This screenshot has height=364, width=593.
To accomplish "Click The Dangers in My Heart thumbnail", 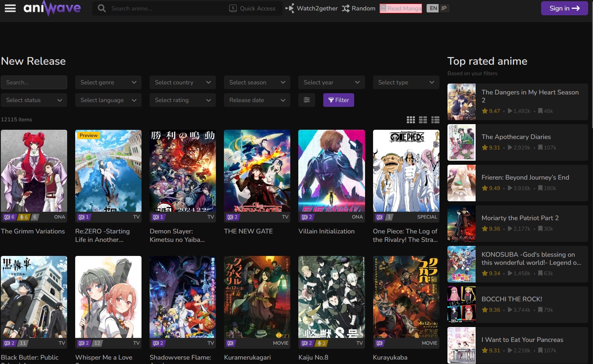I will point(462,102).
